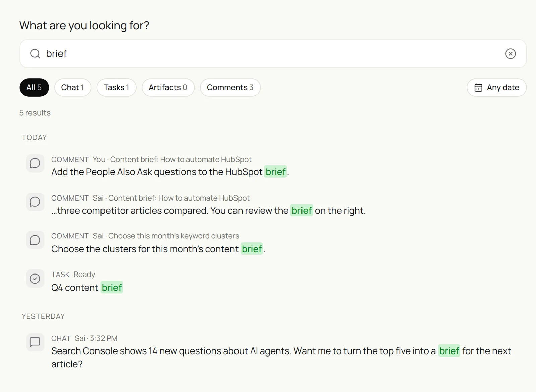Open the Q4 content brief task
Screen dimensions: 536x392
(87, 288)
